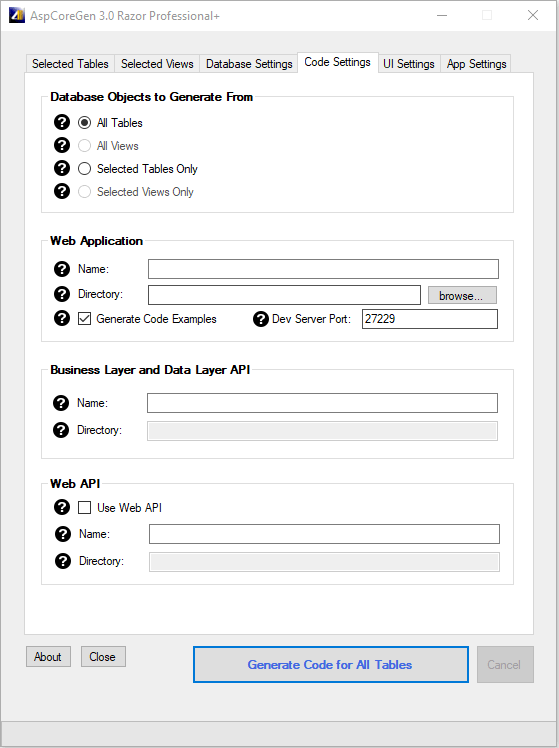Click the Business Layer API Directory field

(322, 431)
